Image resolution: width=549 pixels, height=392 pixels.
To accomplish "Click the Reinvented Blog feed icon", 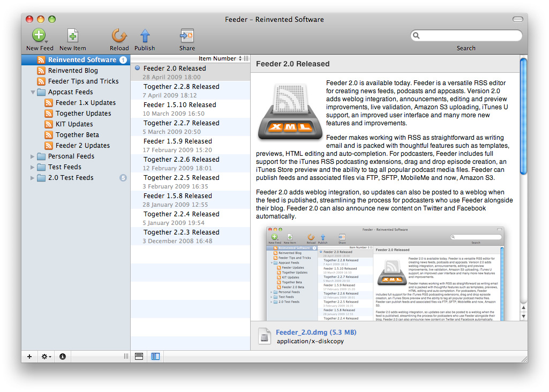I will pos(41,71).
